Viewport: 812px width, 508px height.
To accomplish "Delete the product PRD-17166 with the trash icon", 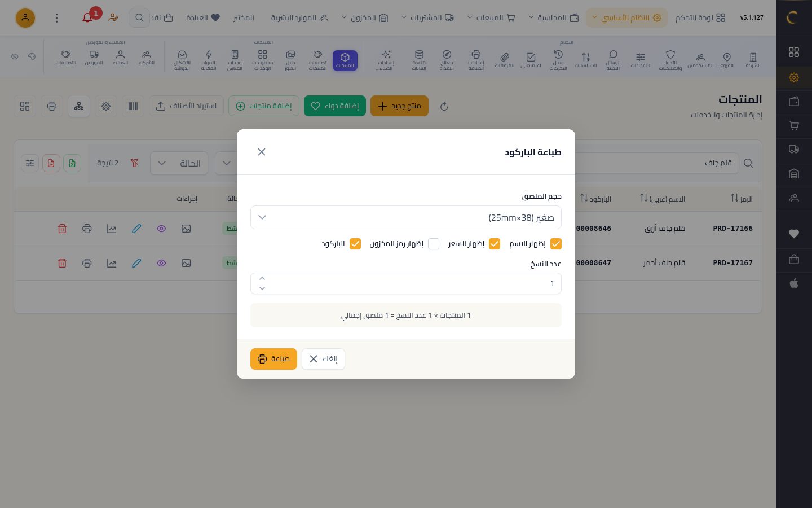I will (62, 229).
